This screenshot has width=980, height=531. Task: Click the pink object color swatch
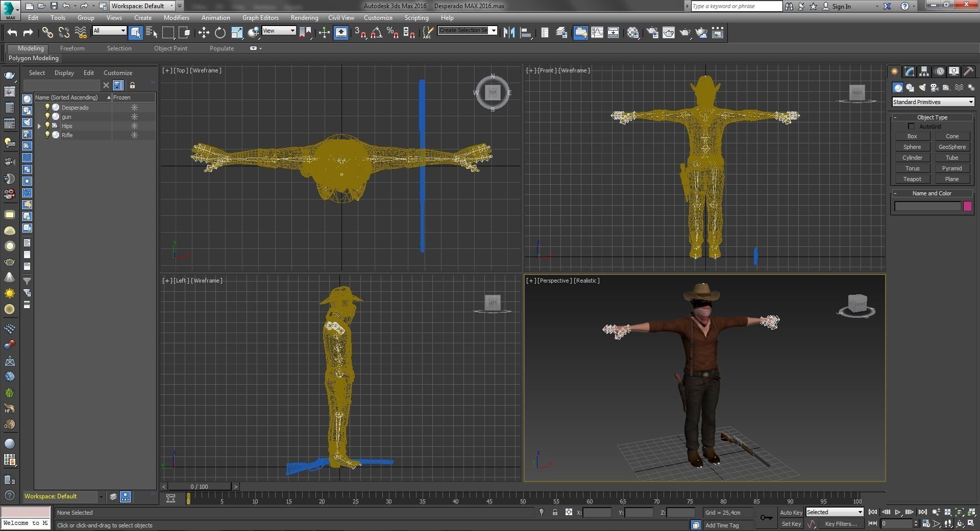point(967,206)
